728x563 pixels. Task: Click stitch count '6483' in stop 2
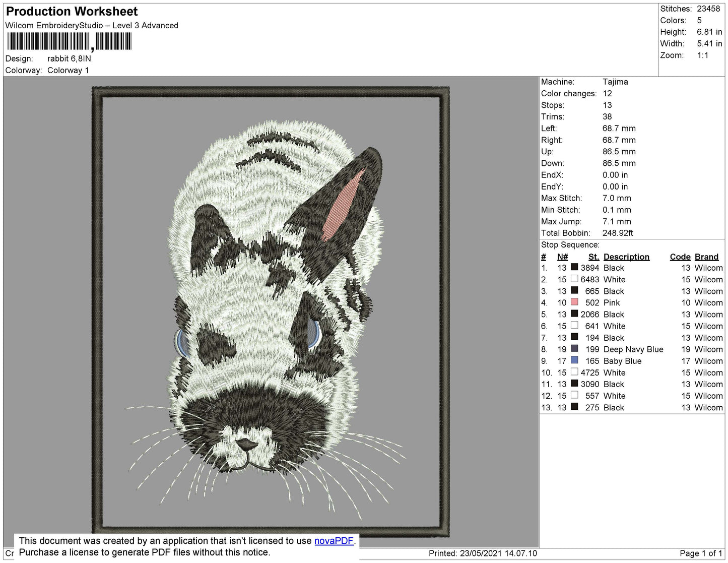590,279
